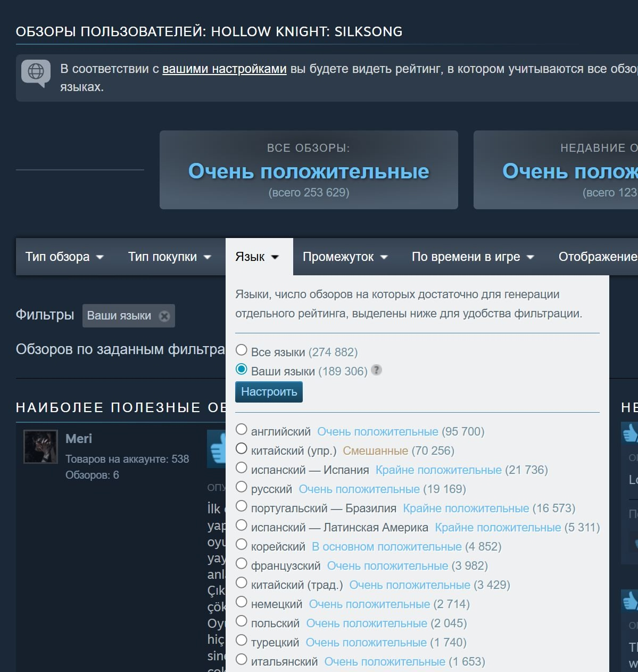The height and width of the screenshot is (672, 638).
Task: Click the 'Обзоров: 6' text under Meri
Action: coord(92,475)
